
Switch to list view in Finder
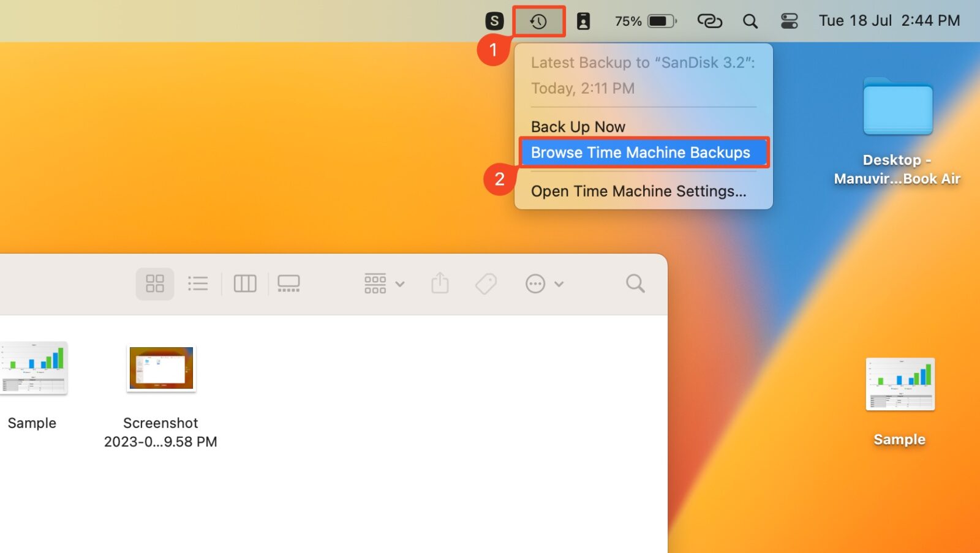click(x=198, y=283)
